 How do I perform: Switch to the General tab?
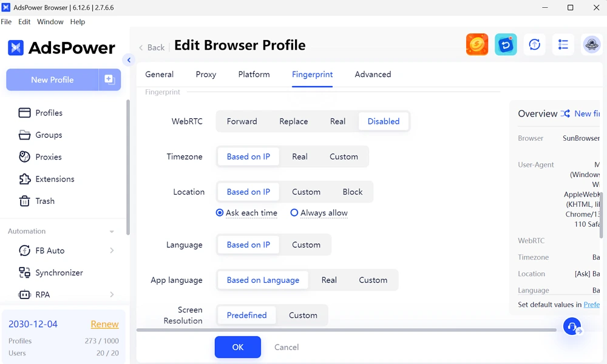[160, 74]
